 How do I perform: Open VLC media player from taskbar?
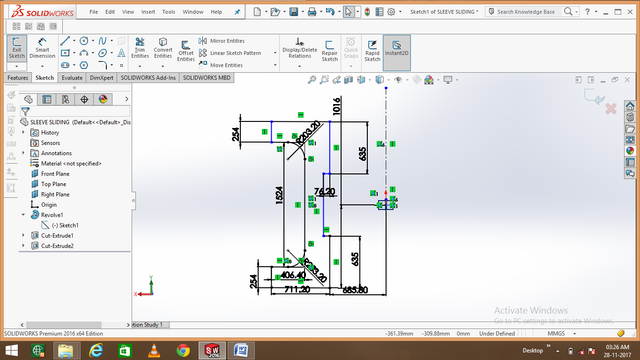click(154, 351)
